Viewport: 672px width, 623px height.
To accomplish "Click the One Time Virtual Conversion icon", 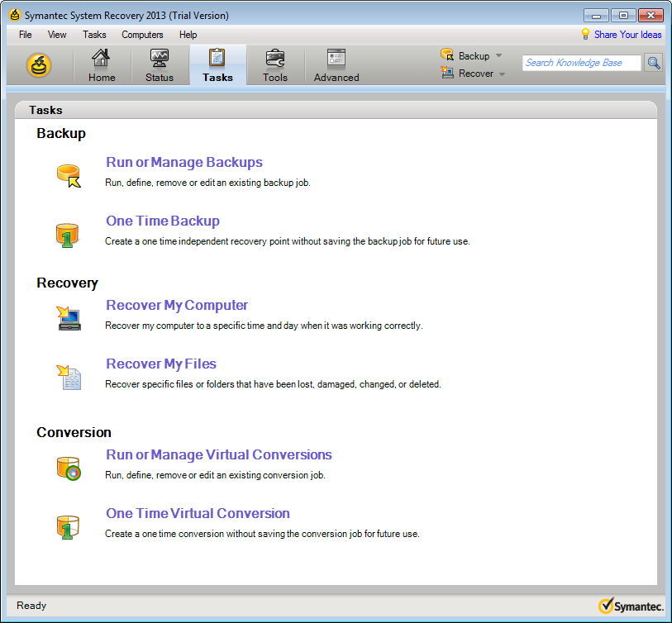I will pyautogui.click(x=68, y=527).
